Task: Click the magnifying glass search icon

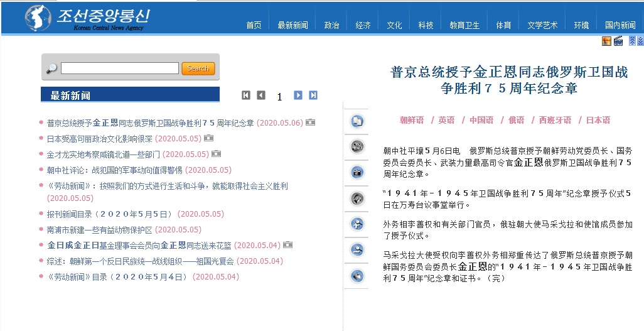Action: click(51, 68)
